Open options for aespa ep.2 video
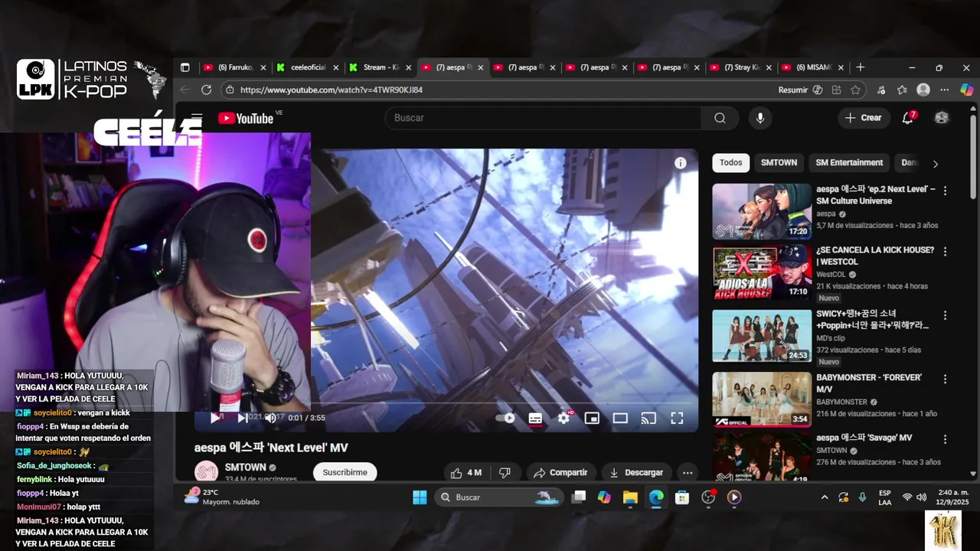 [945, 191]
